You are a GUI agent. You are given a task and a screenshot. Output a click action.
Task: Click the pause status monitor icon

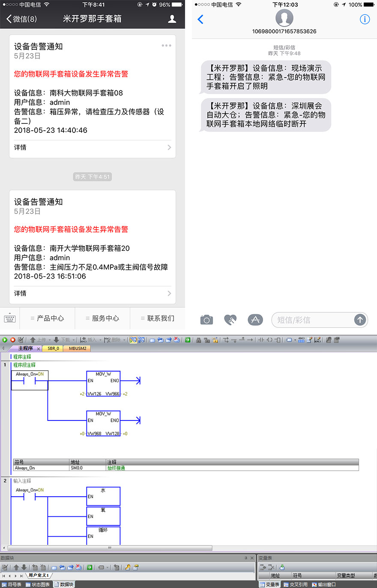pos(141,340)
